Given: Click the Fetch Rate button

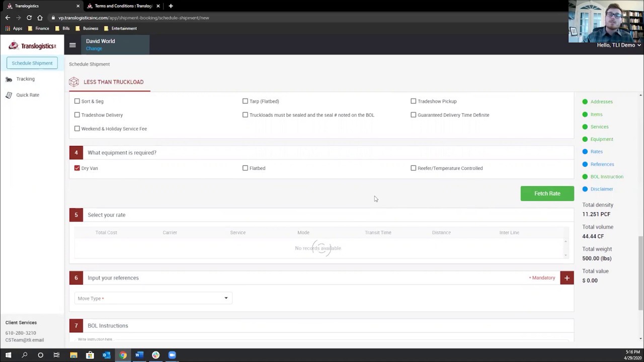Looking at the screenshot, I should pos(547,194).
